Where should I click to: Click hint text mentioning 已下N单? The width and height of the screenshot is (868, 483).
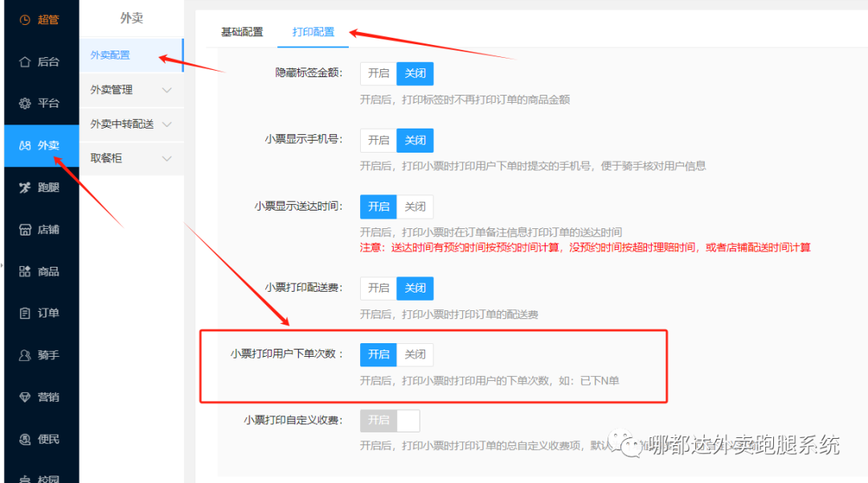click(x=489, y=381)
